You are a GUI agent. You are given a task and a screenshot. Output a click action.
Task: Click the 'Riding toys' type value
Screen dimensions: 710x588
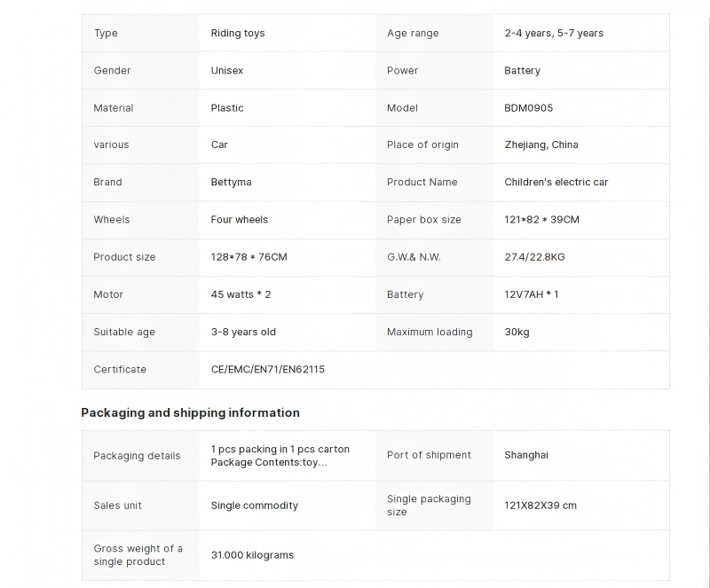click(x=238, y=34)
